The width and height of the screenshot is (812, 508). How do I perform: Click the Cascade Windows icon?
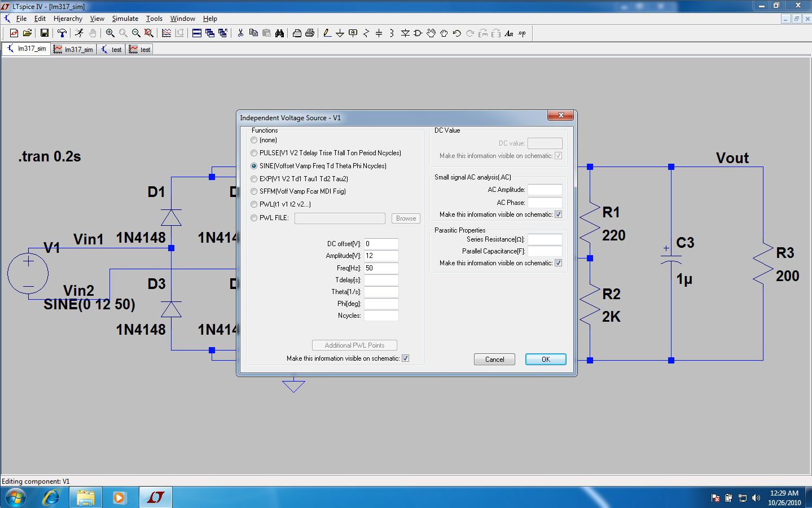210,33
